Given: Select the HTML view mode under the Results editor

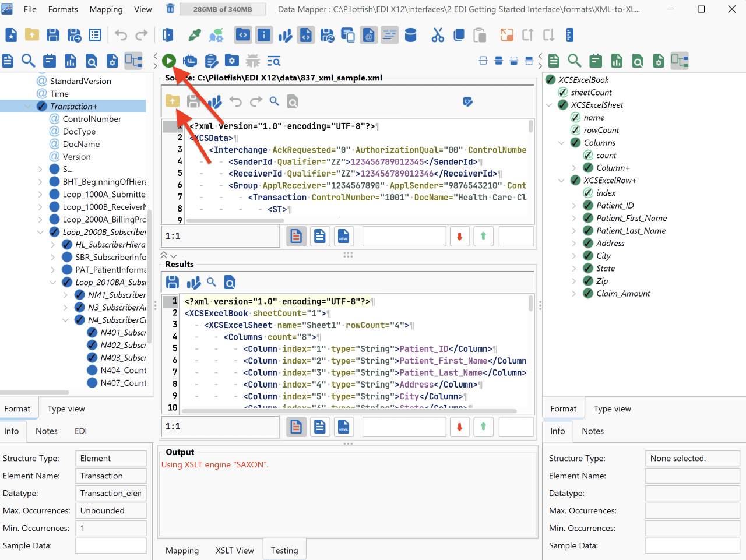Looking at the screenshot, I should (343, 427).
